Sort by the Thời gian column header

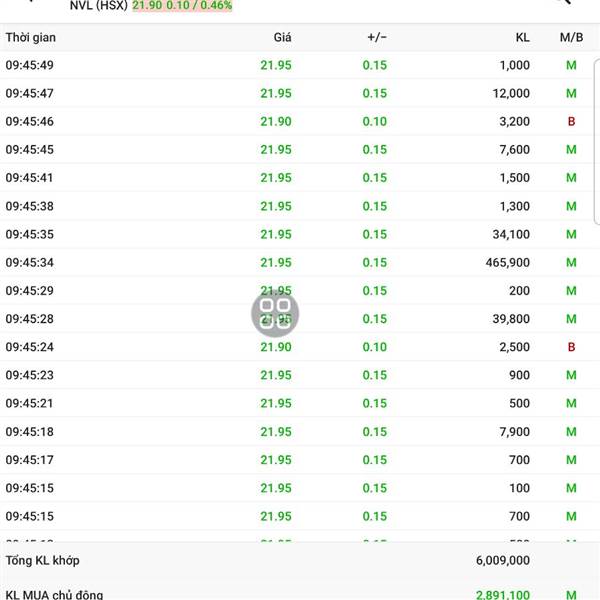coord(31,38)
